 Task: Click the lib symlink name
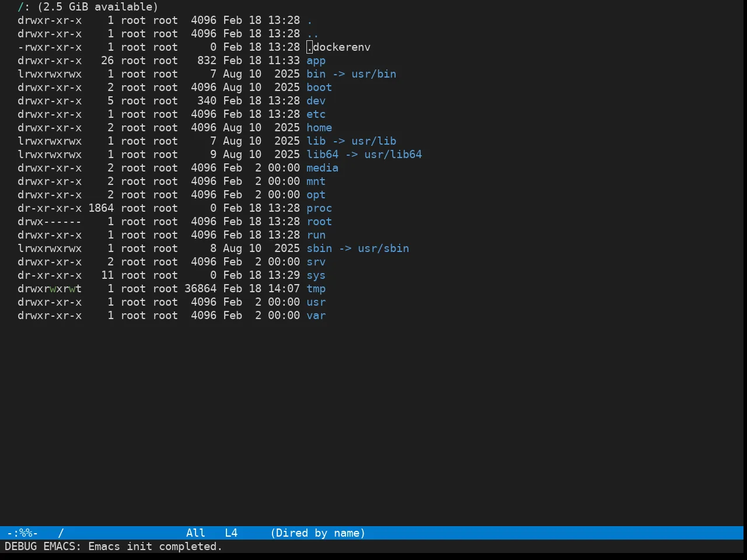click(316, 141)
